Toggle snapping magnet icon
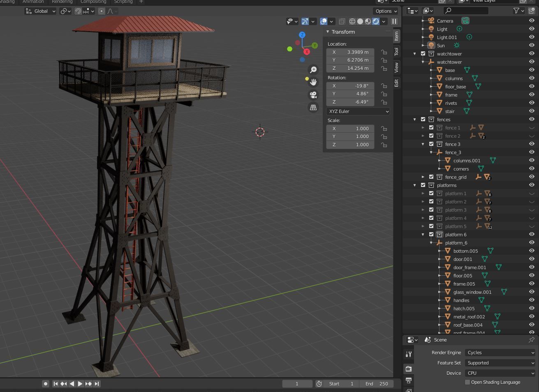The image size is (539, 392). tap(78, 11)
